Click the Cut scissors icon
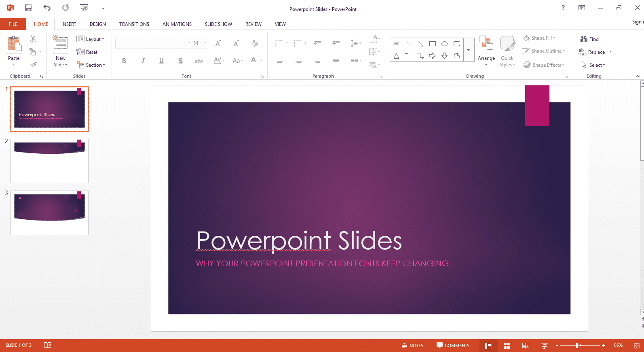644x352 pixels. coord(33,39)
